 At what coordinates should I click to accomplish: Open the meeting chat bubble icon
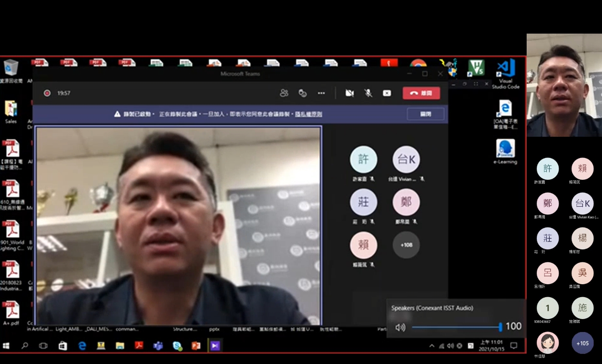(x=303, y=93)
